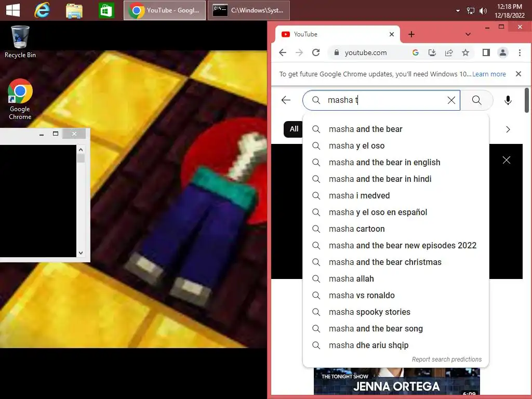The width and height of the screenshot is (532, 399).
Task: Open the volume tray icon
Action: click(x=483, y=11)
